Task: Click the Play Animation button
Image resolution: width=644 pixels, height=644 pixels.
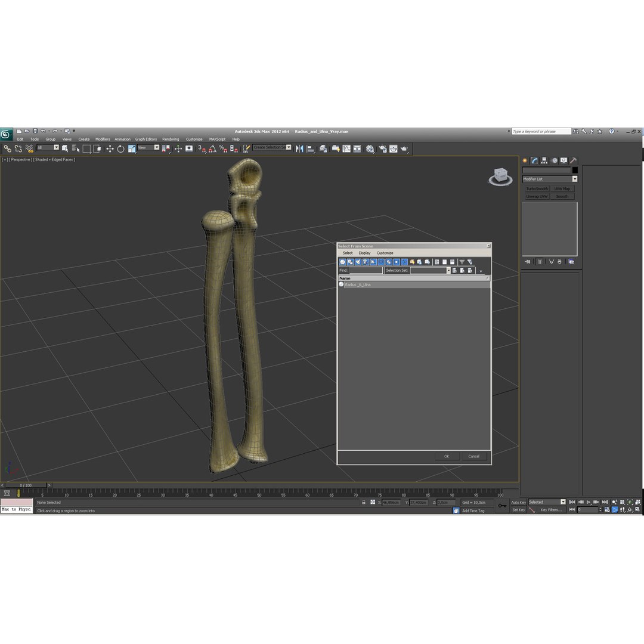Action: 589,502
